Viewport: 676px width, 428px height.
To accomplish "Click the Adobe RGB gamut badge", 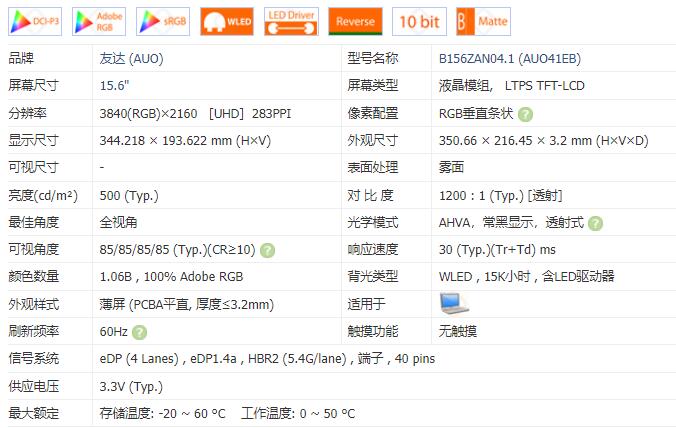I will (x=99, y=22).
